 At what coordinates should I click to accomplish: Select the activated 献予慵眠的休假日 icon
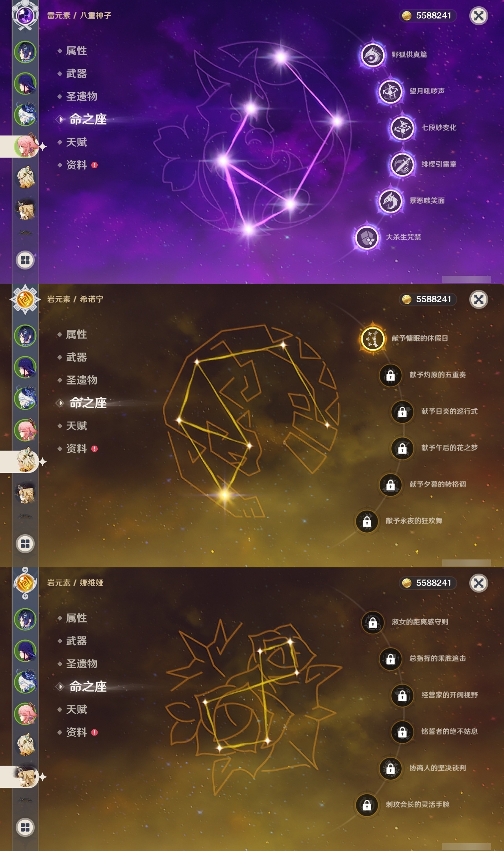pos(372,338)
